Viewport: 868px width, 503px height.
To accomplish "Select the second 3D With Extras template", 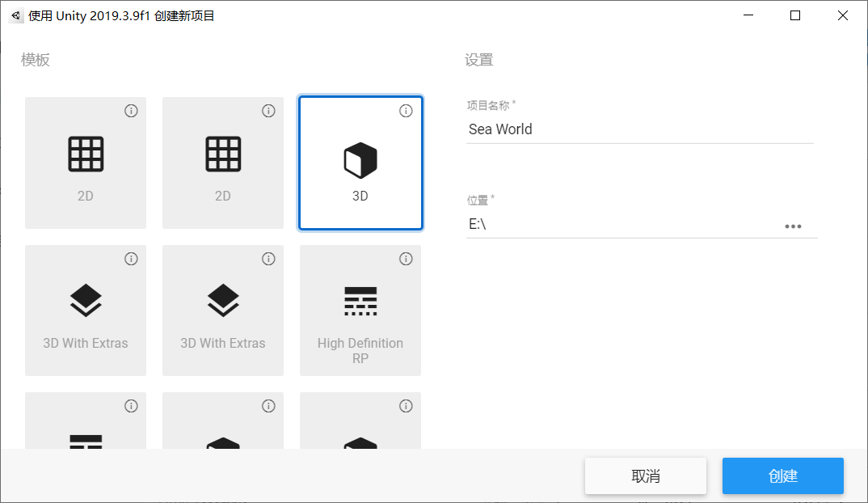I will coord(222,310).
